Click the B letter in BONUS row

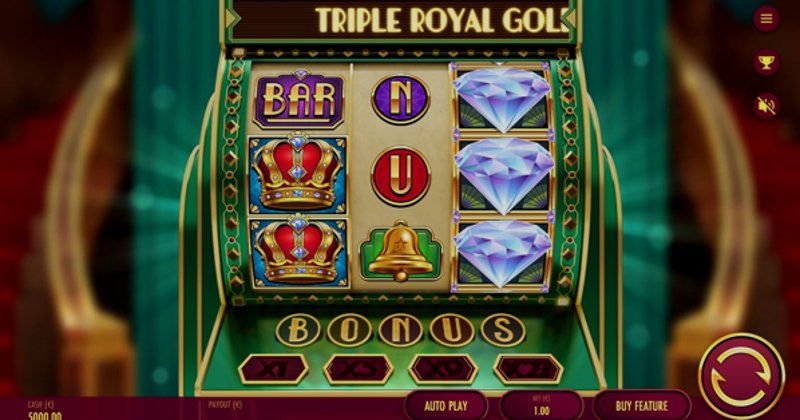pyautogui.click(x=298, y=330)
